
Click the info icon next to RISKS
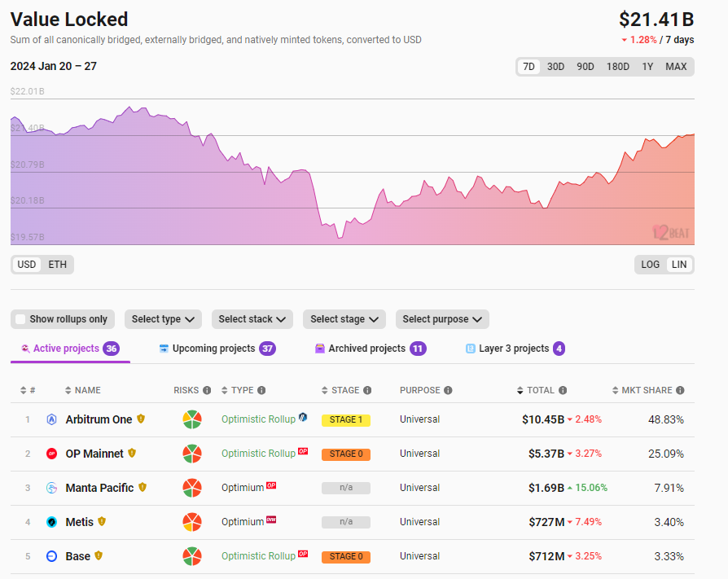pos(207,391)
